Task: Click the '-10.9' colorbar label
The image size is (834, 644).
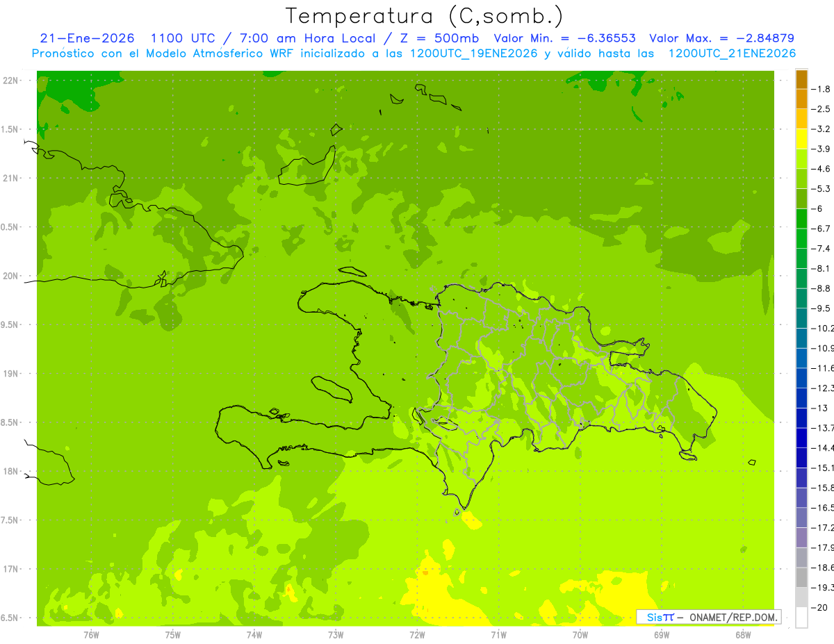Action: click(x=822, y=348)
